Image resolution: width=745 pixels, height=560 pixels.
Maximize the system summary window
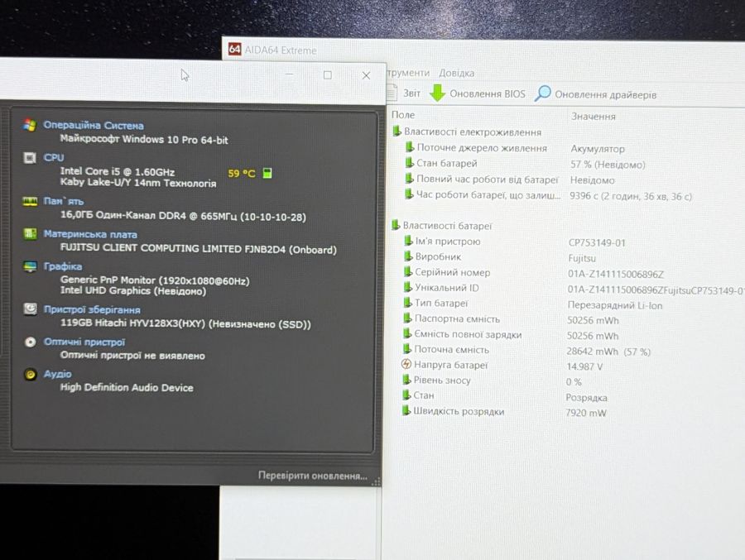pyautogui.click(x=327, y=75)
